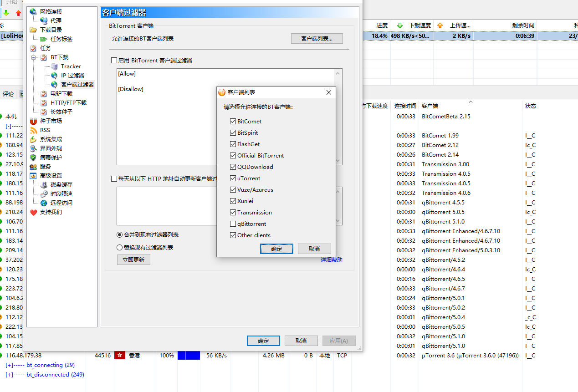Select the 下载目录 folder icon

click(x=33, y=30)
